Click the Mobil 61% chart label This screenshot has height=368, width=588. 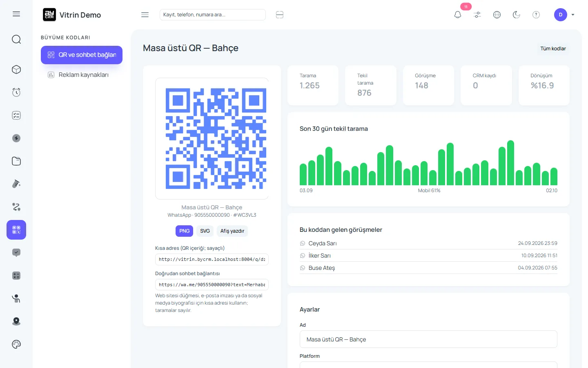click(x=429, y=191)
